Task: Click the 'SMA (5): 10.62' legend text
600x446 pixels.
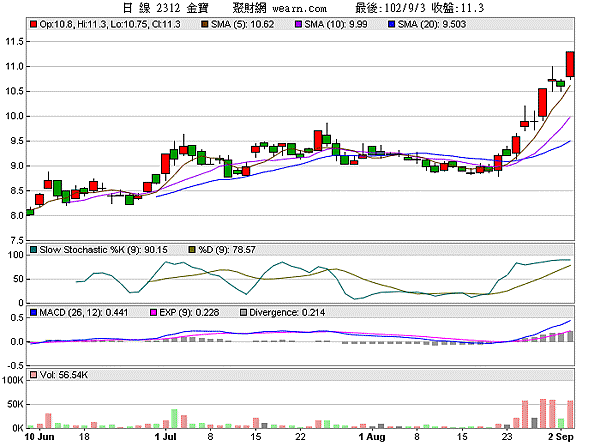Action: point(243,24)
